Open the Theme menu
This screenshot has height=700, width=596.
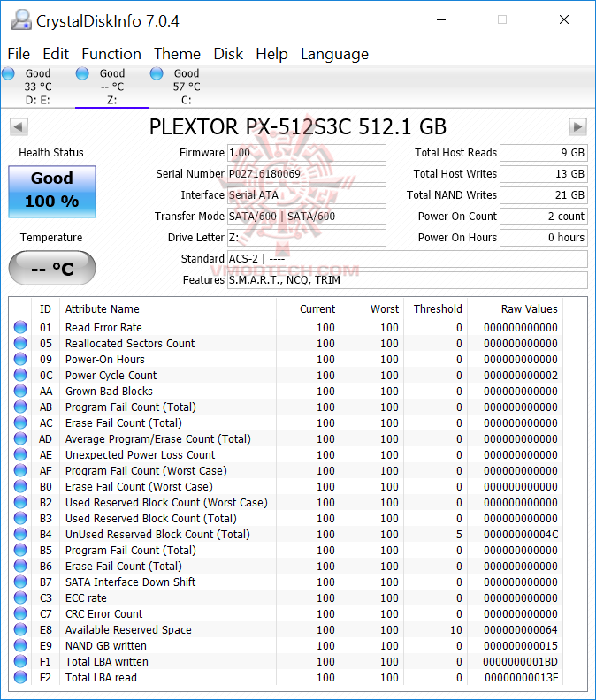tap(178, 54)
